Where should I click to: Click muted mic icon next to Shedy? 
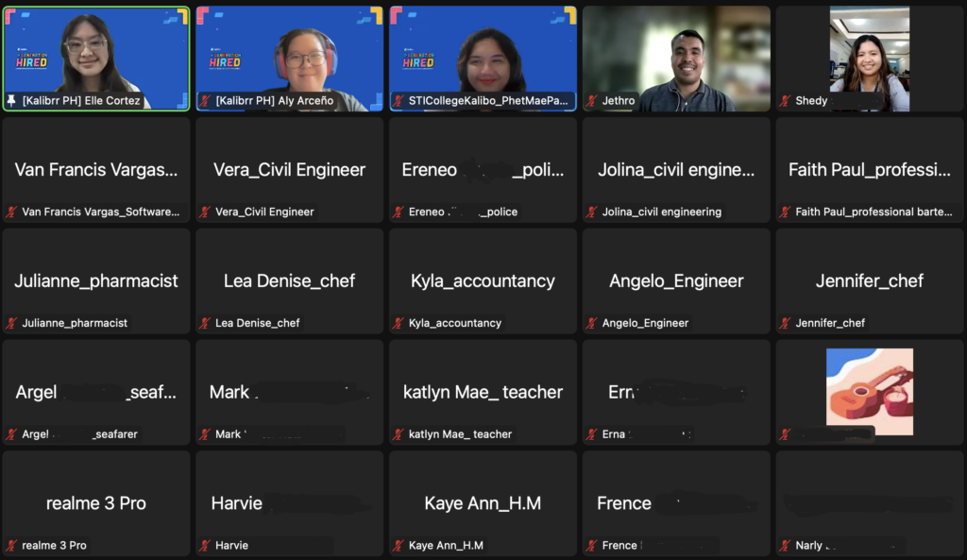pyautogui.click(x=785, y=100)
